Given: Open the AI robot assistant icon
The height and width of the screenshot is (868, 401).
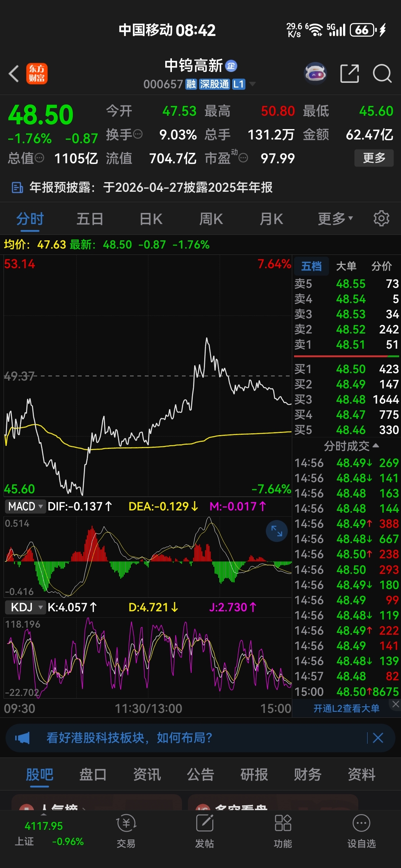Looking at the screenshot, I should click(x=315, y=73).
